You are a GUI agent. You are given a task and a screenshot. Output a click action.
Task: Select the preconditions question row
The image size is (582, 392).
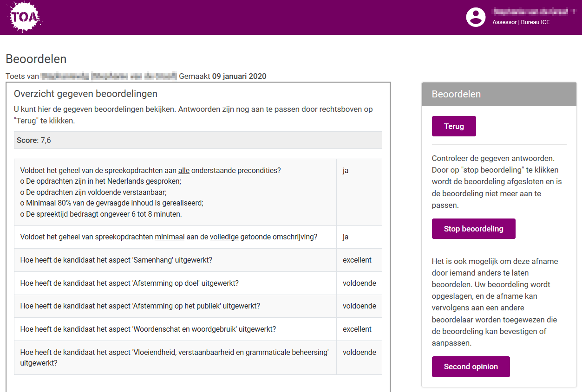click(x=175, y=192)
